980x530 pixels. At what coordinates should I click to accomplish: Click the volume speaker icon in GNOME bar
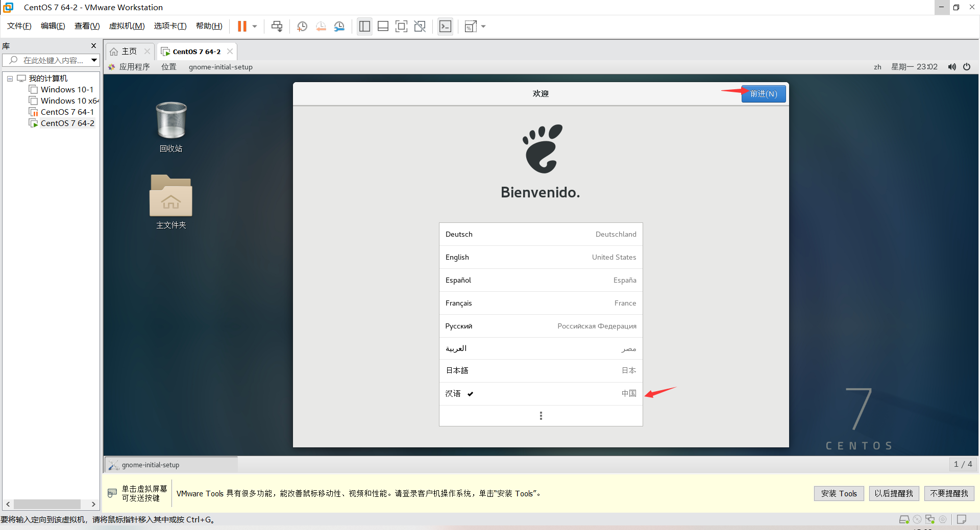(x=952, y=67)
